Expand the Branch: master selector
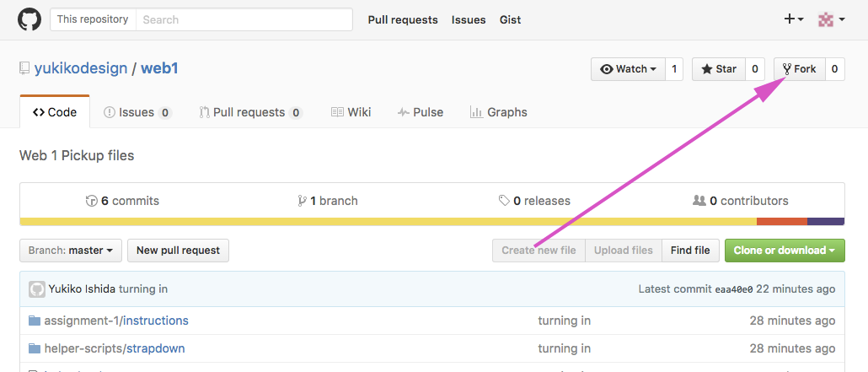The image size is (868, 372). (x=71, y=251)
